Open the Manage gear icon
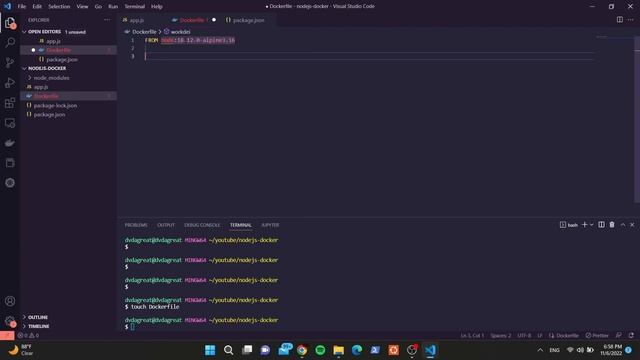 pos(10,321)
